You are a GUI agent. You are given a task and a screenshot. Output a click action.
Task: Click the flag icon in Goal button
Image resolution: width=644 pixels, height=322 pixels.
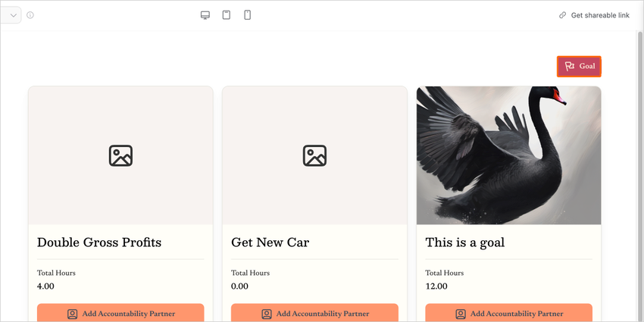pyautogui.click(x=570, y=67)
